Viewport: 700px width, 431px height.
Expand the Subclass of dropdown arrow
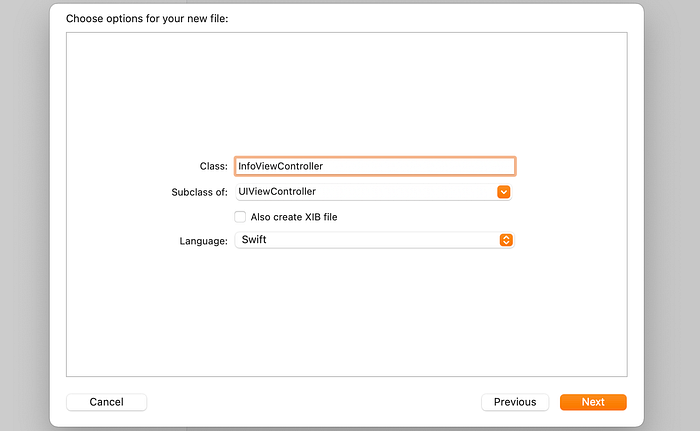[504, 192]
